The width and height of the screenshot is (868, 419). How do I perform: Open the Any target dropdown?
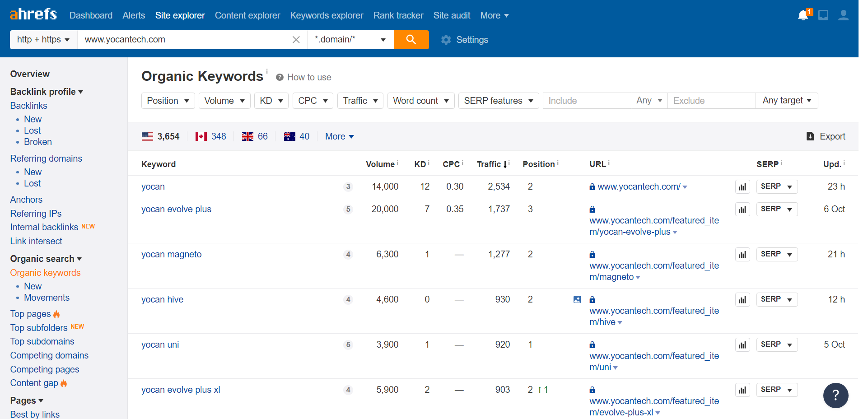pos(787,101)
